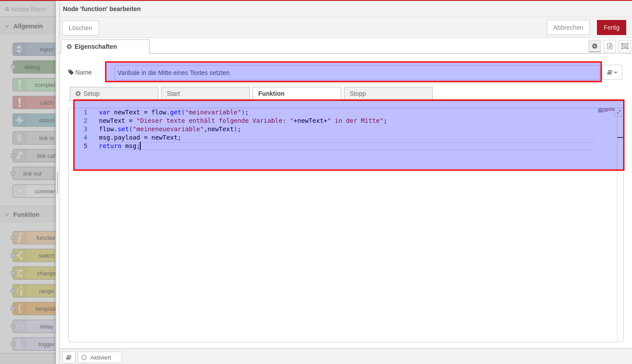Viewport: 632px width, 364px height.
Task: Focus the Name input field
Action: 357,73
